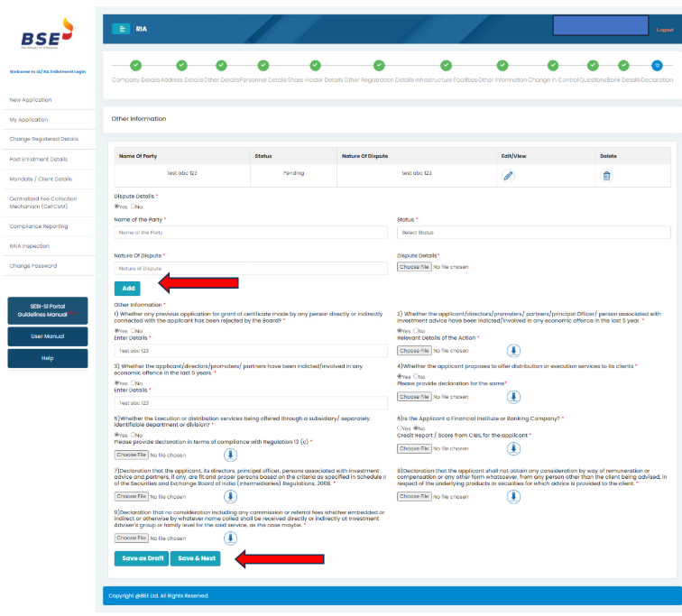Click the Add button under Nature Of Dispute

[x=127, y=288]
